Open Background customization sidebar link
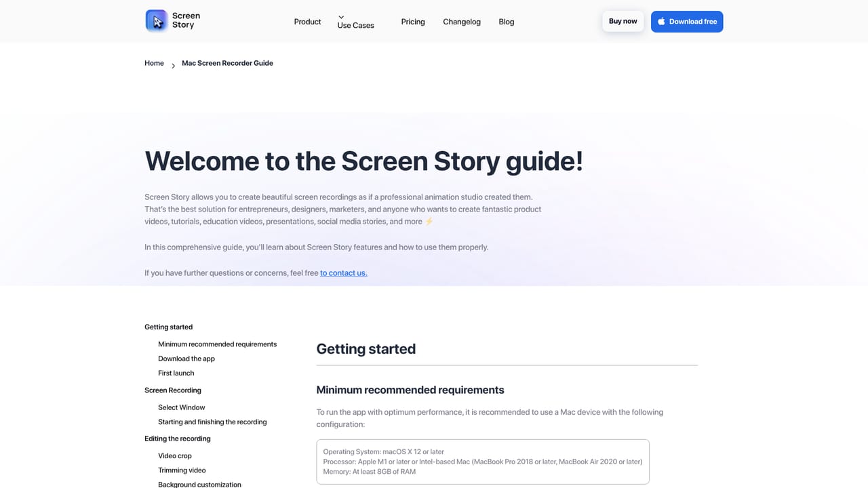This screenshot has height=488, width=868. click(x=199, y=484)
